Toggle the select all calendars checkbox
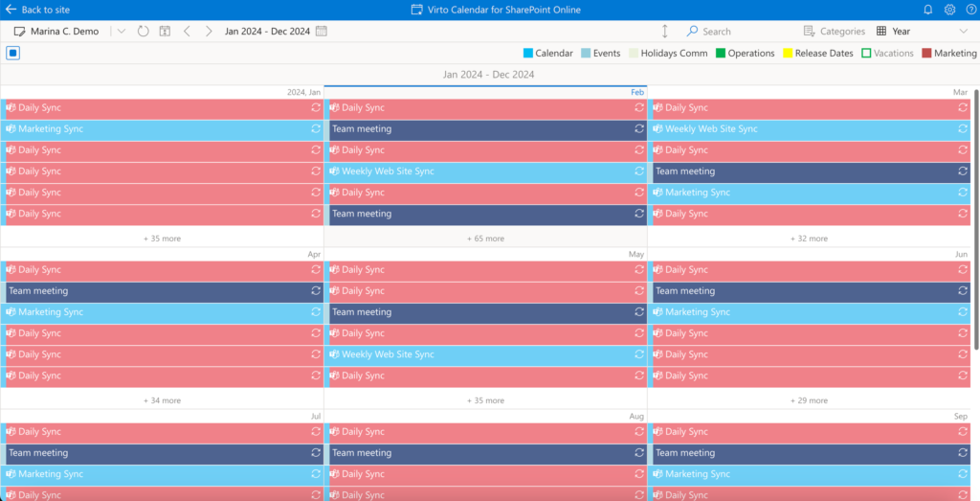Screen dimensions: 980x501 (13, 53)
